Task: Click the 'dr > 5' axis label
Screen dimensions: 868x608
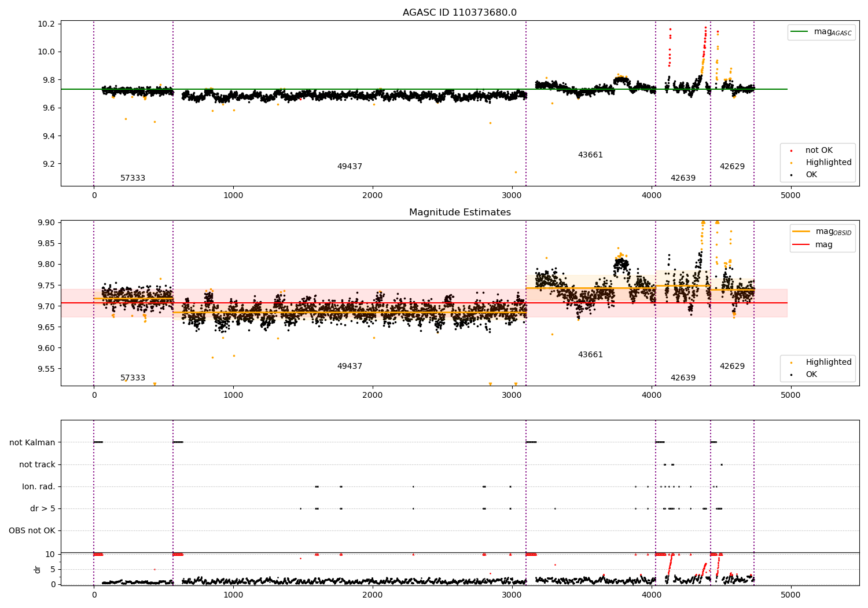Action: 43,508
